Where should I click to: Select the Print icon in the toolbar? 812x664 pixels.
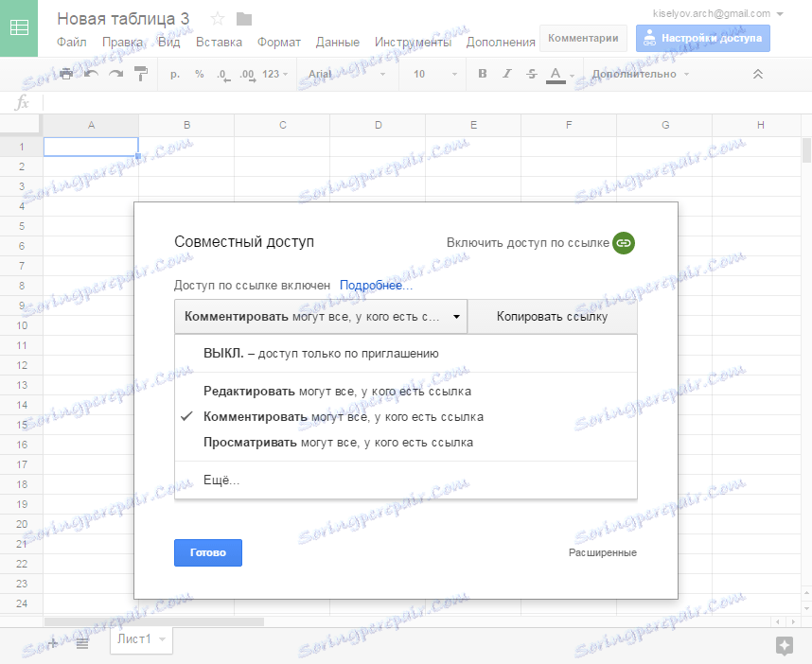click(x=66, y=73)
